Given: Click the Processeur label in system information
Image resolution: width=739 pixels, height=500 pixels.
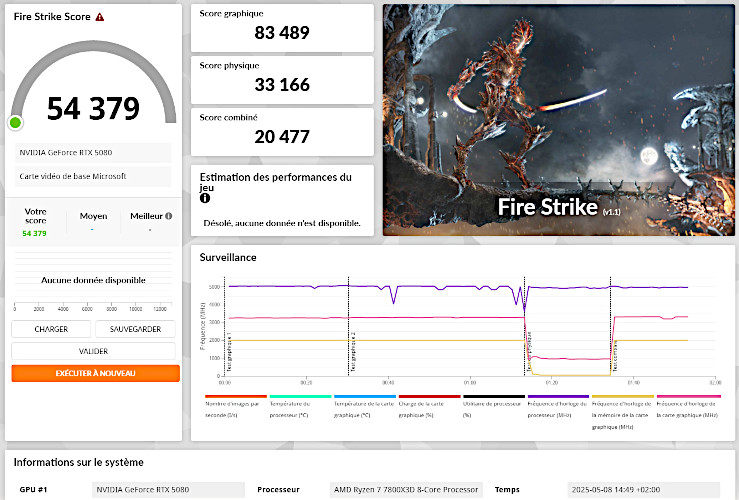Looking at the screenshot, I should 278,490.
